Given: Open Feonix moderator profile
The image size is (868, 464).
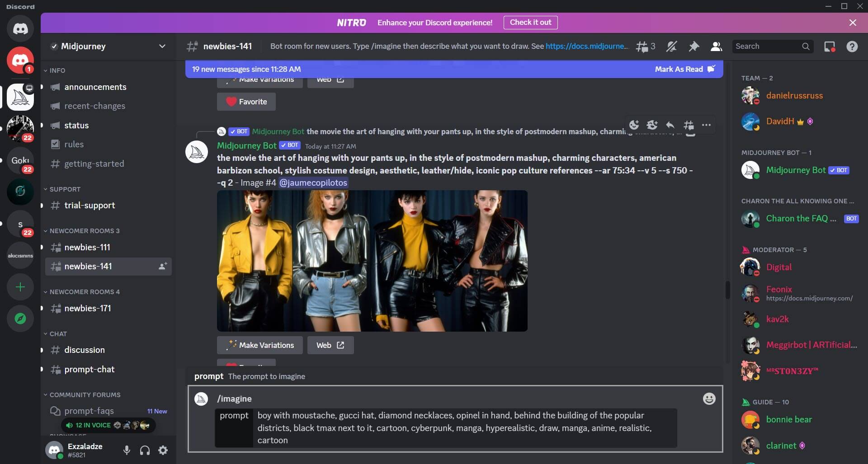Looking at the screenshot, I should point(800,293).
